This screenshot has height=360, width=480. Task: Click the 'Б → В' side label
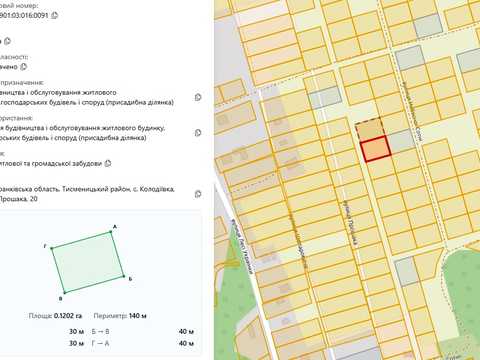click(100, 332)
